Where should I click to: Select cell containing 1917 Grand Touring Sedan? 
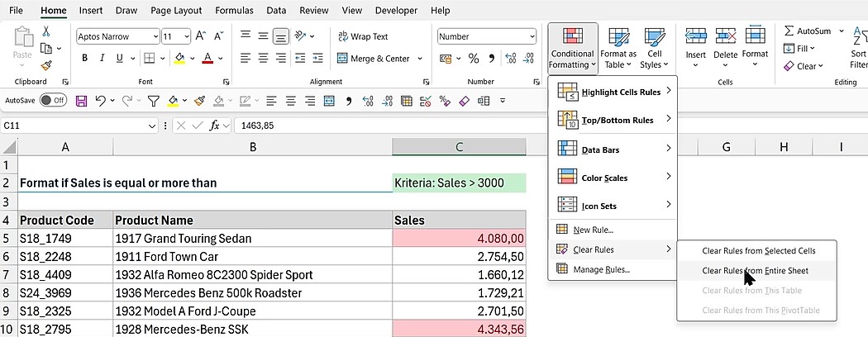coord(252,238)
